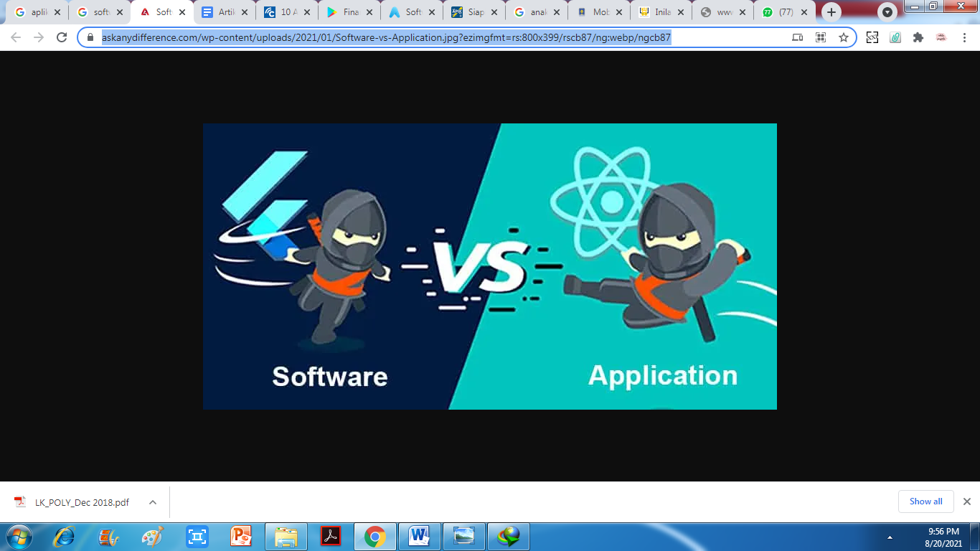Image resolution: width=980 pixels, height=551 pixels.
Task: Expand options for LK_POLY_Dec 2018.pdf download
Action: [153, 502]
